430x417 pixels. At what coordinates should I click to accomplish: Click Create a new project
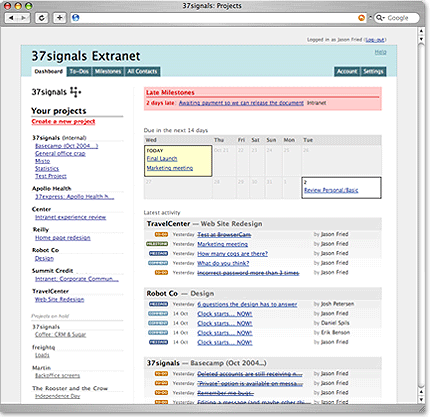coord(63,121)
